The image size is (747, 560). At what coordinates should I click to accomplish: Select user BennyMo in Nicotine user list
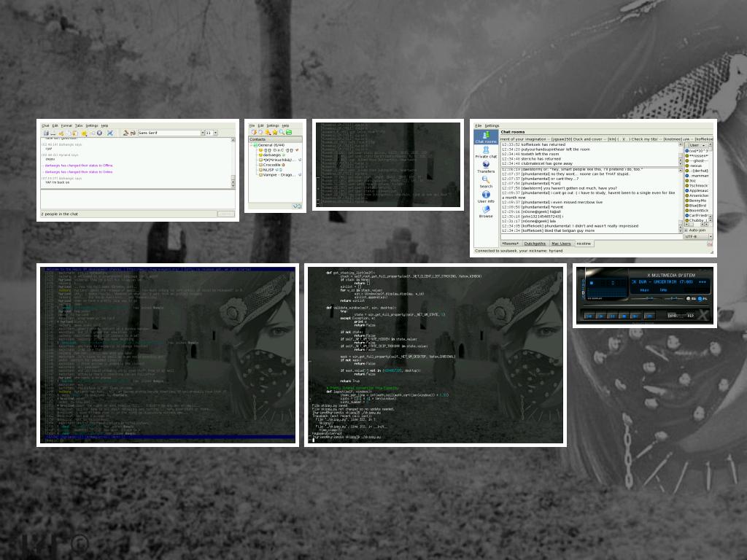697,201
